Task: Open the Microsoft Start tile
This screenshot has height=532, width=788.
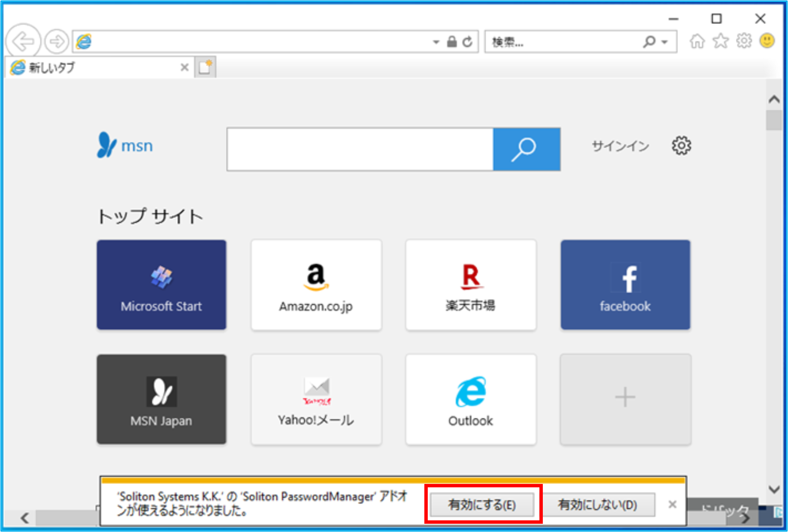Action: pyautogui.click(x=162, y=285)
